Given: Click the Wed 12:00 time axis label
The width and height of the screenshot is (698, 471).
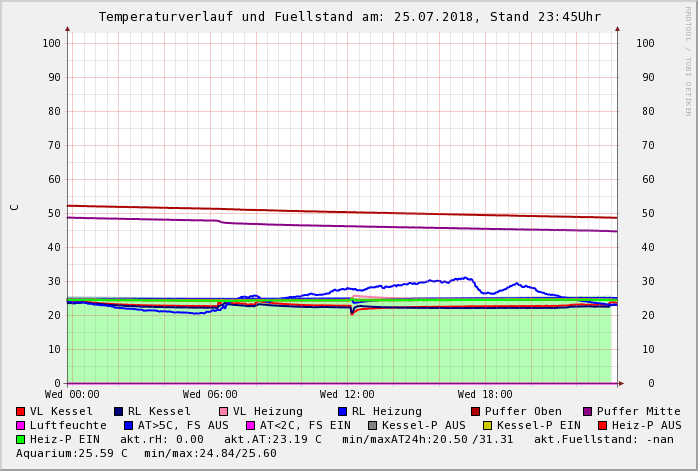Looking at the screenshot, I should [347, 395].
